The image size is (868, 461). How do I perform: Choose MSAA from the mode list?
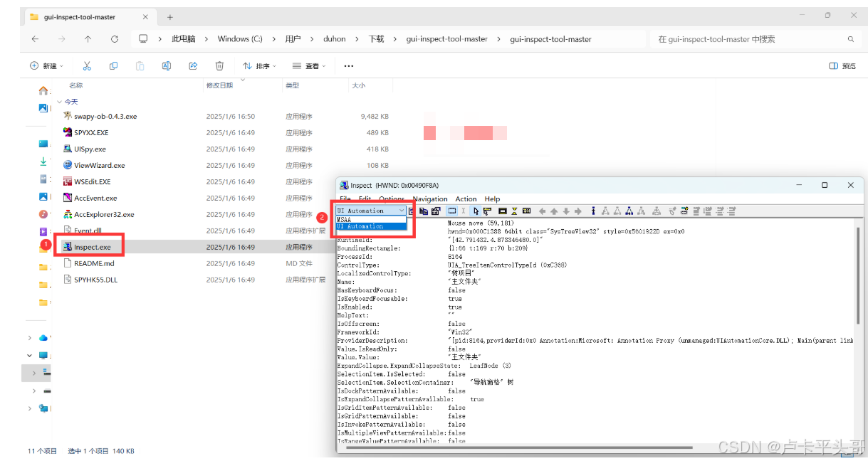(371, 220)
